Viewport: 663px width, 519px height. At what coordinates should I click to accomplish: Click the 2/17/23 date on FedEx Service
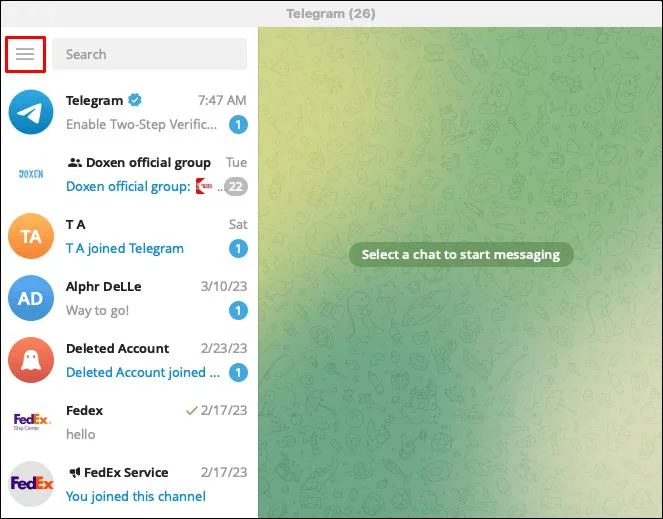[224, 472]
